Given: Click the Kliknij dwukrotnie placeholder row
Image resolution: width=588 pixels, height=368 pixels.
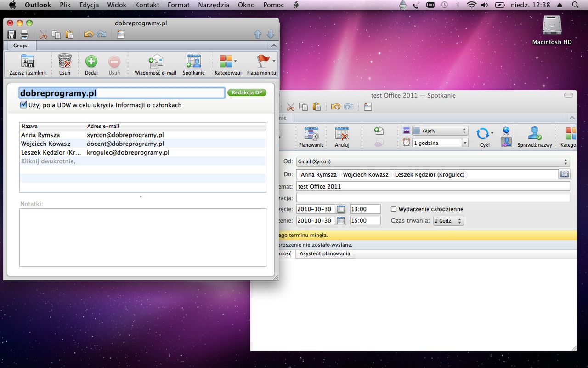Looking at the screenshot, I should pyautogui.click(x=143, y=161).
